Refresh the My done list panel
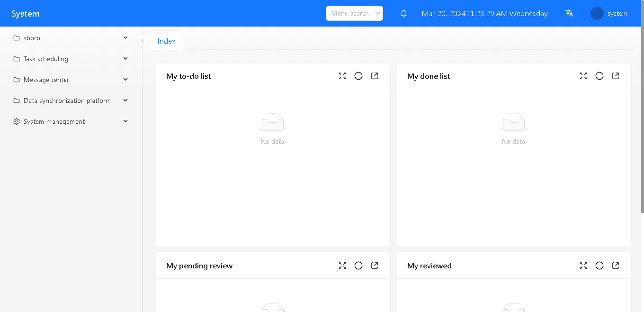 coord(599,76)
